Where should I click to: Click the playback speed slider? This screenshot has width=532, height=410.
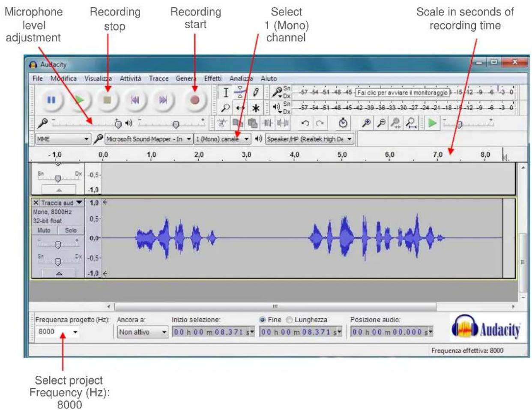coord(468,123)
